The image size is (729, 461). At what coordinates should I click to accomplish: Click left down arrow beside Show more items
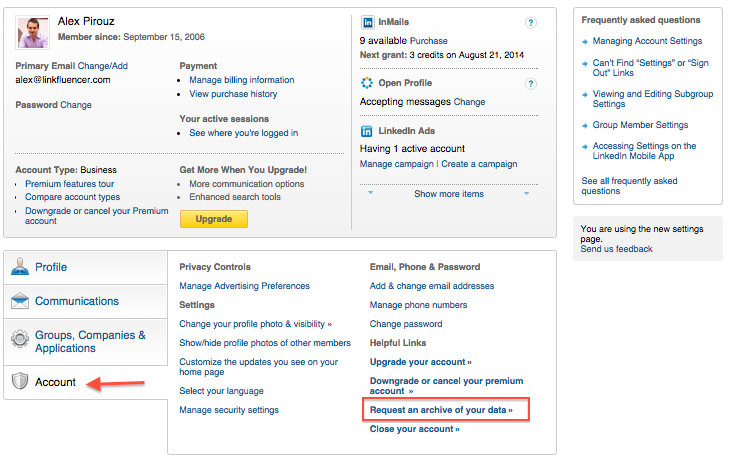pyautogui.click(x=371, y=192)
